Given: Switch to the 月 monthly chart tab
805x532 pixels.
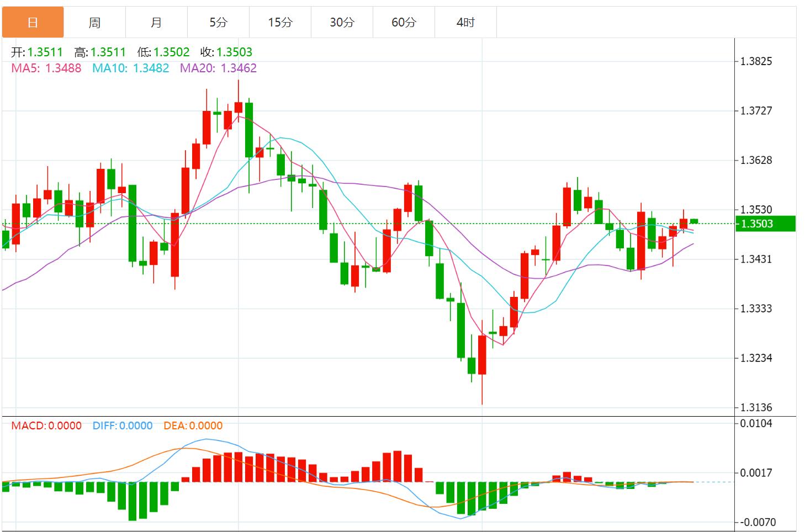Looking at the screenshot, I should [156, 22].
